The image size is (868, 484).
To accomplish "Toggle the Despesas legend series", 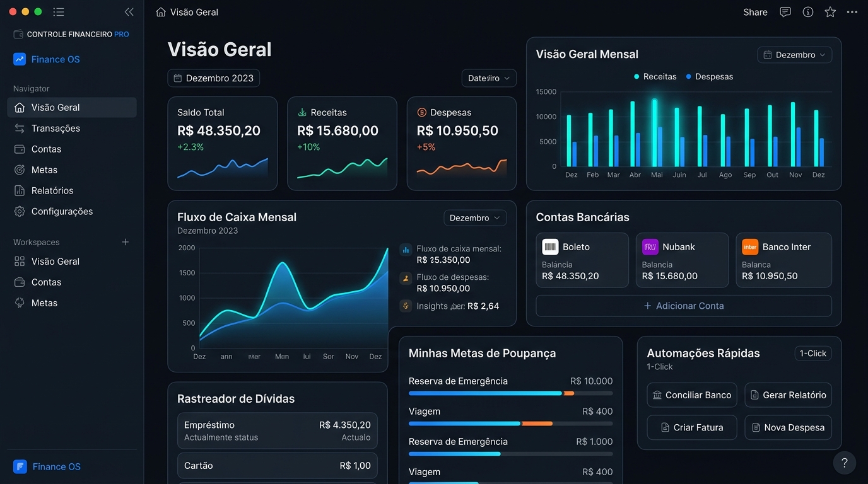I will point(709,76).
